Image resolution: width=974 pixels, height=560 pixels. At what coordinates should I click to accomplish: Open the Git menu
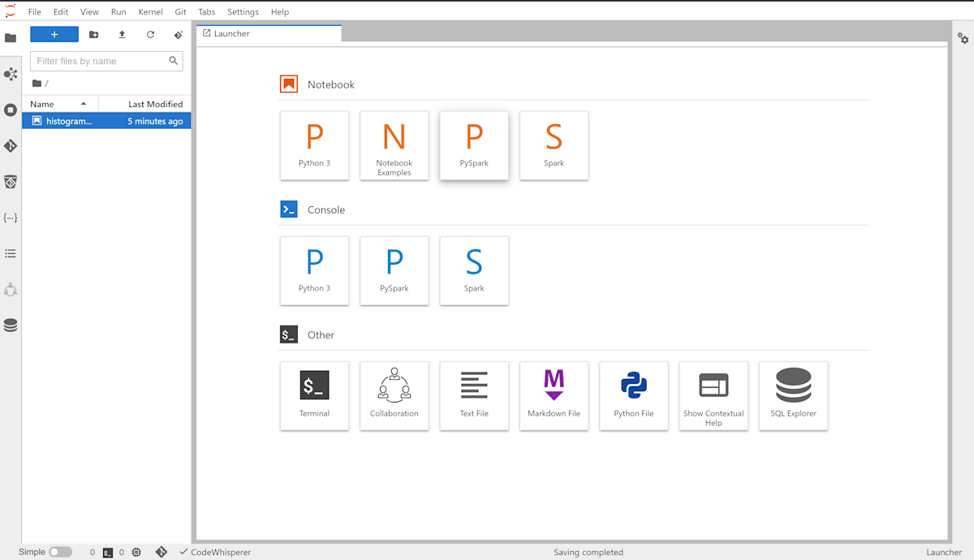coord(180,12)
